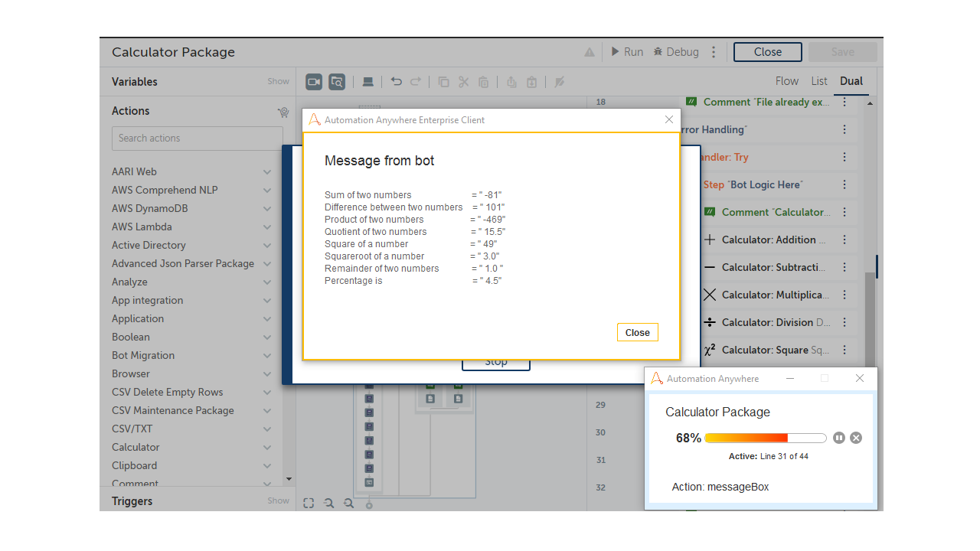Expand the AARI Web actions group
980x551 pixels.
[x=267, y=172]
